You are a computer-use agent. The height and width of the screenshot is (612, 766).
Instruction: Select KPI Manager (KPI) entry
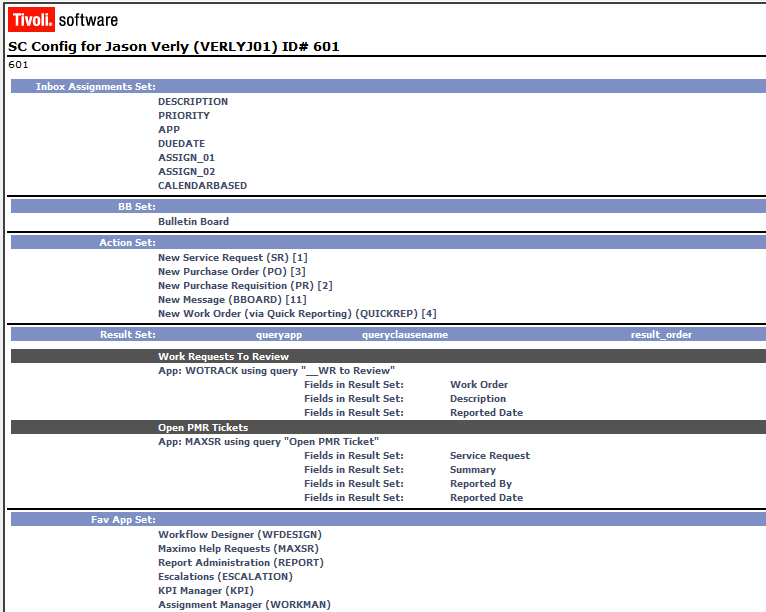pyautogui.click(x=206, y=591)
